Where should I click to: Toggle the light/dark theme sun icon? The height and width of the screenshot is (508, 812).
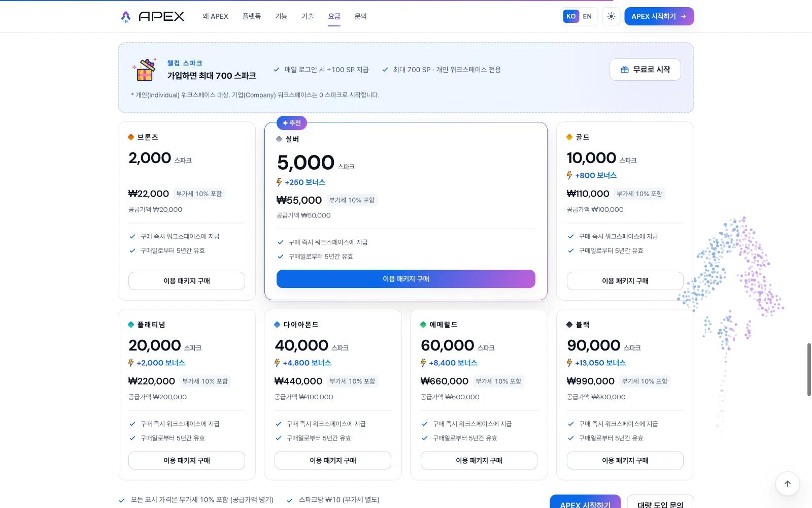(x=611, y=16)
